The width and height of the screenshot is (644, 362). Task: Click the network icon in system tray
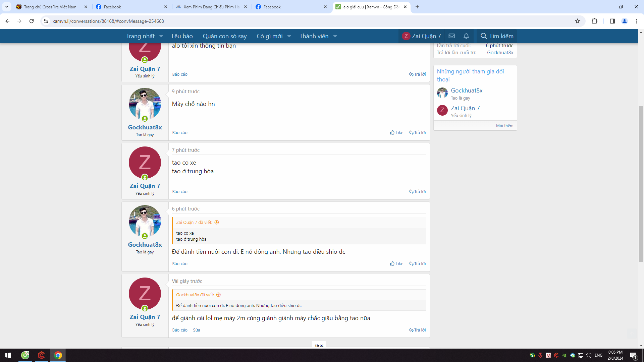580,355
